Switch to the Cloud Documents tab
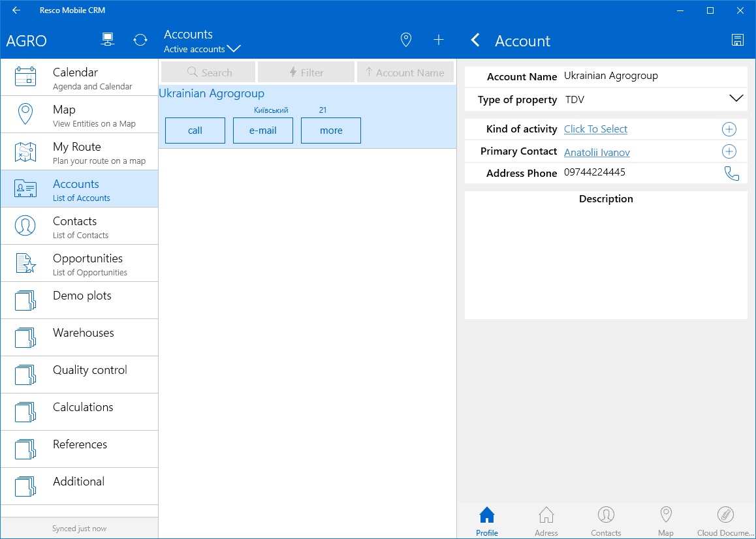 click(725, 521)
